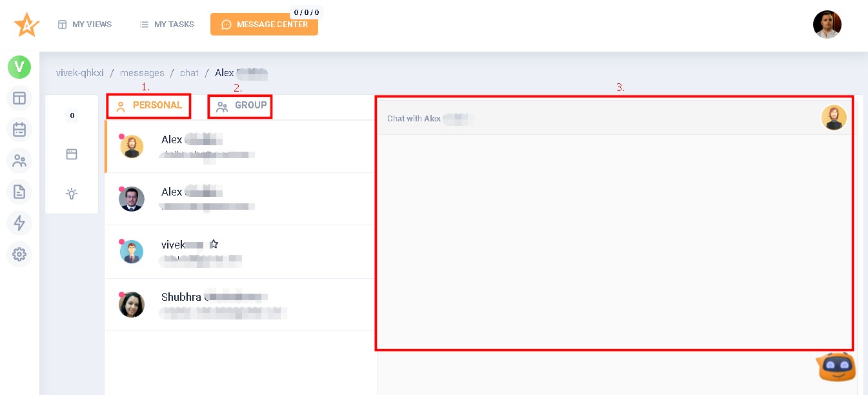
Task: Open the dashboard views icon in sidebar
Action: tap(19, 98)
